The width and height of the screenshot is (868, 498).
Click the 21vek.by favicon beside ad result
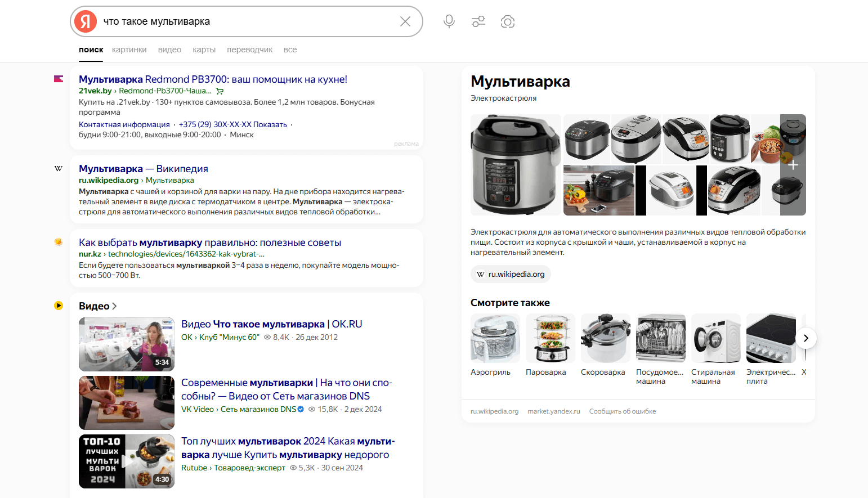click(x=59, y=79)
